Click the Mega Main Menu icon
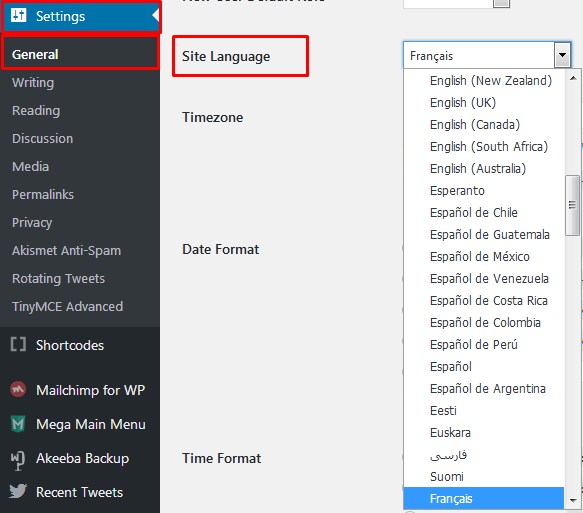Image resolution: width=583 pixels, height=513 pixels. pos(18,424)
